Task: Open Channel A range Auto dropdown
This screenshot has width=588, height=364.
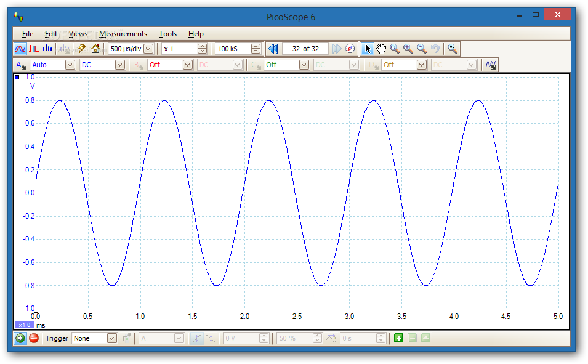Action: 70,65
